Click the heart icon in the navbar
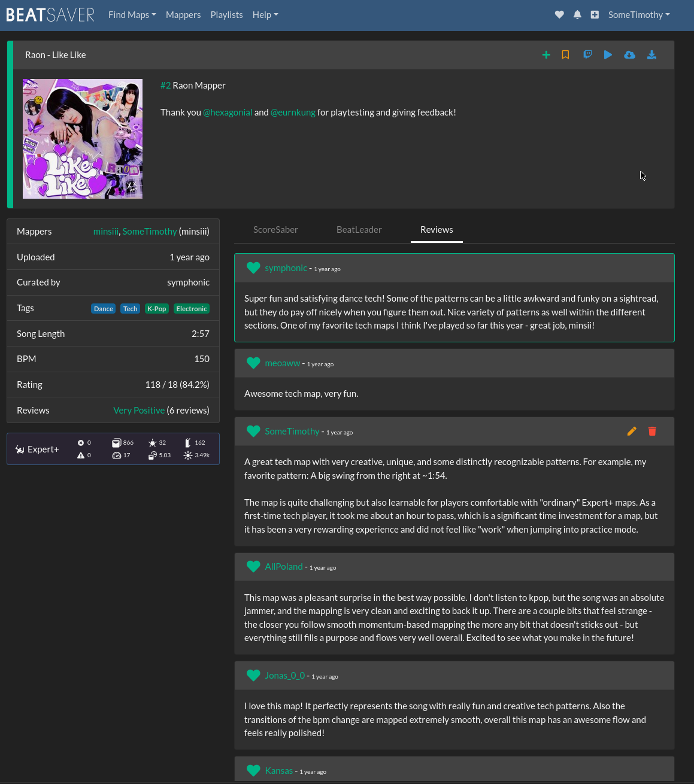 [559, 15]
